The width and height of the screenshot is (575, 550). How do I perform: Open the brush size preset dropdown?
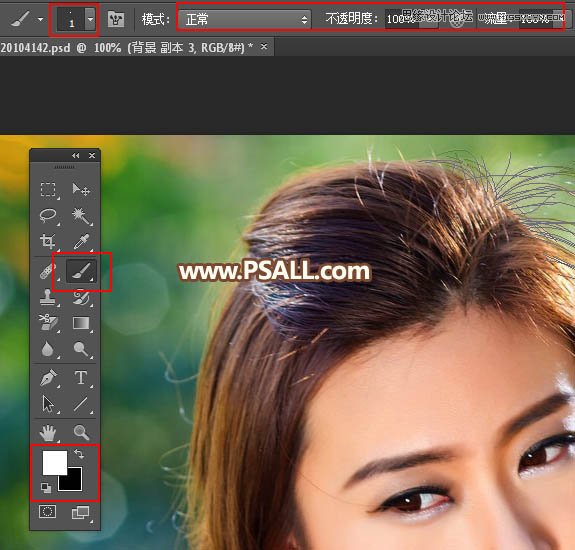(90, 19)
